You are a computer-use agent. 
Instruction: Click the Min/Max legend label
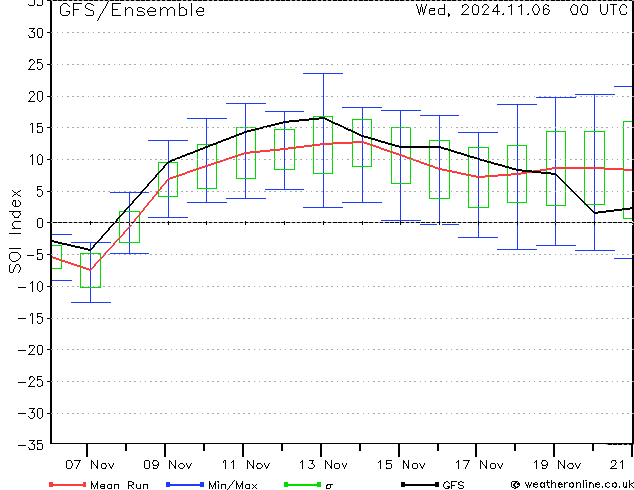[x=233, y=485]
